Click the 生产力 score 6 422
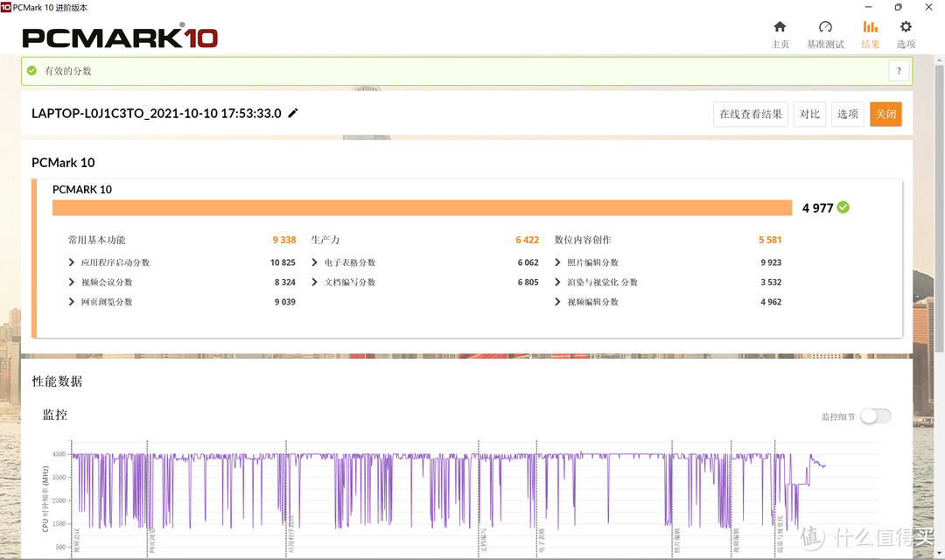The image size is (945, 560). [x=528, y=240]
